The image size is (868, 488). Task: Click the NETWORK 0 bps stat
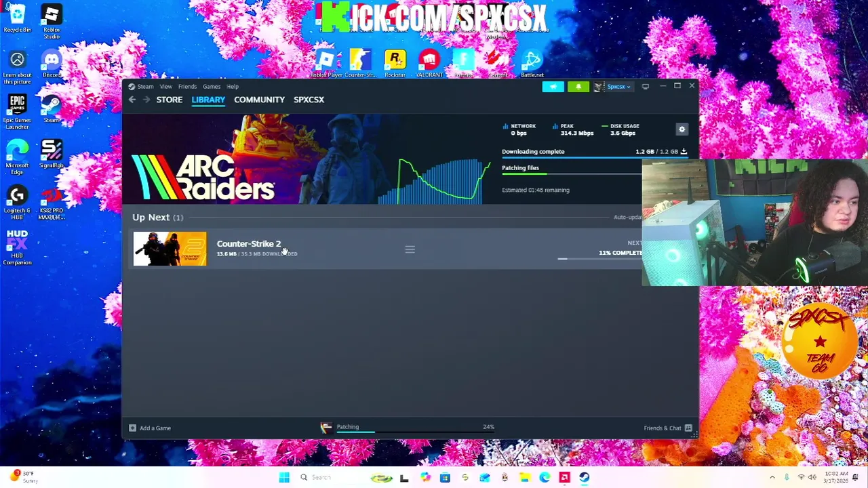click(x=519, y=129)
